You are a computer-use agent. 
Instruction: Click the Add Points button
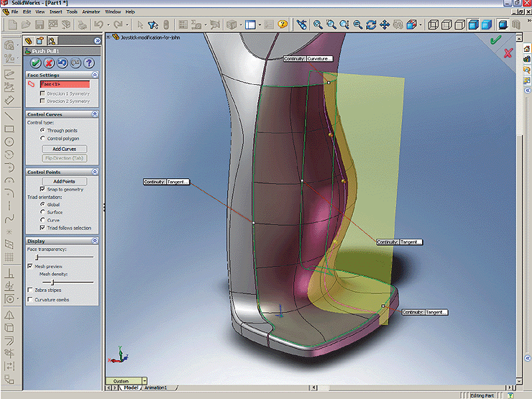(x=65, y=181)
